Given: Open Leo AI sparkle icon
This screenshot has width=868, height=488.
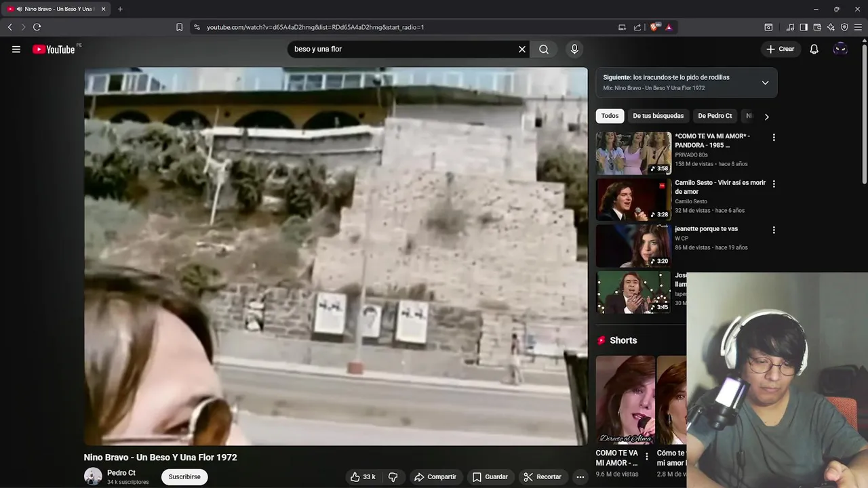Looking at the screenshot, I should [x=831, y=27].
